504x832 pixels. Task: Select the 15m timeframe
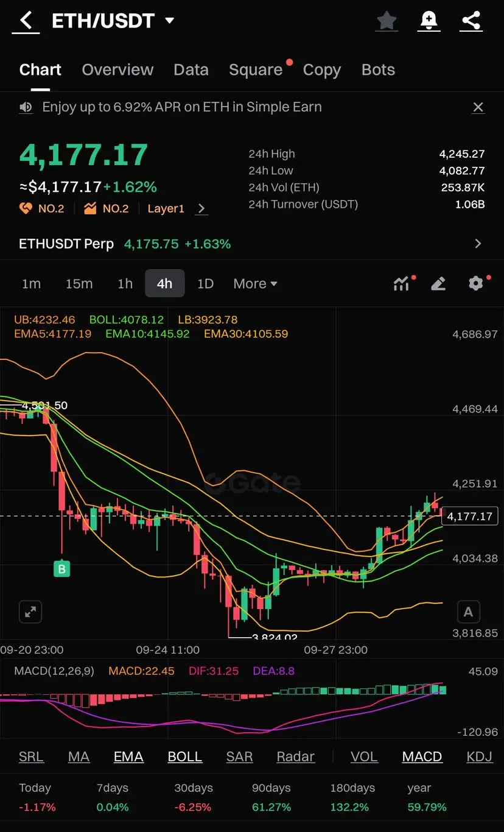(79, 283)
